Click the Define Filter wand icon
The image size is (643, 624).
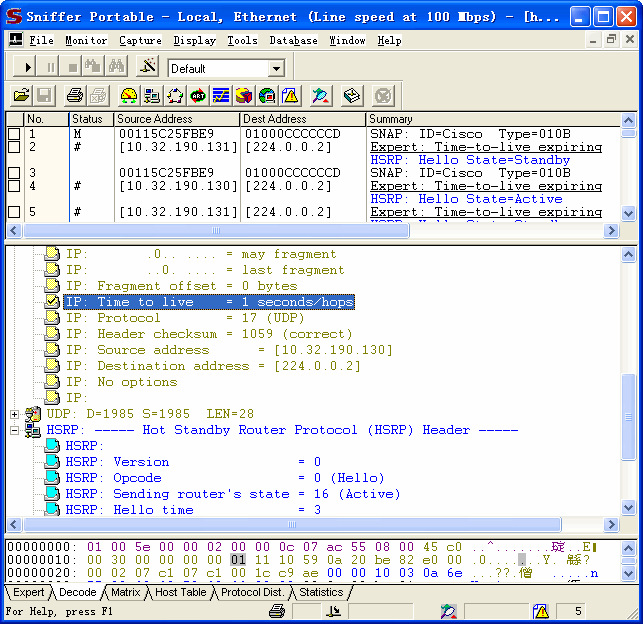point(320,96)
